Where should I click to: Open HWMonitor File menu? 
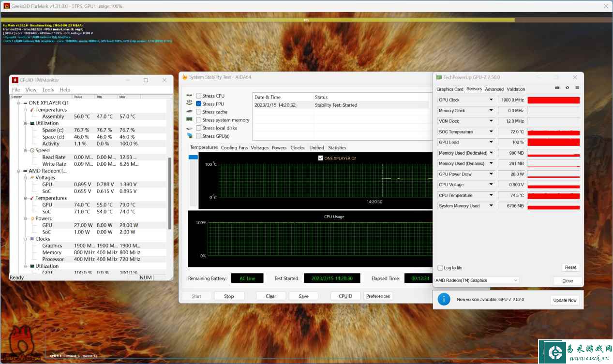click(16, 90)
